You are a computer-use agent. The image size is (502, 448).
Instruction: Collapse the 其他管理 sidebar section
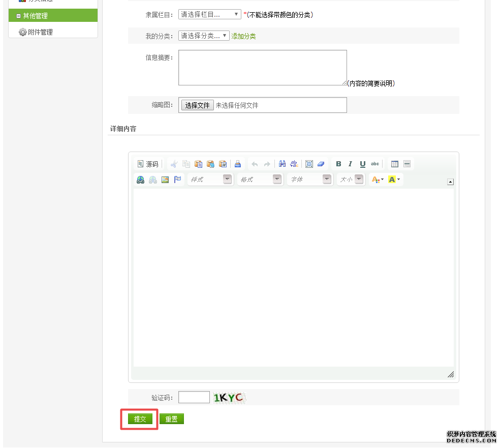(x=19, y=16)
